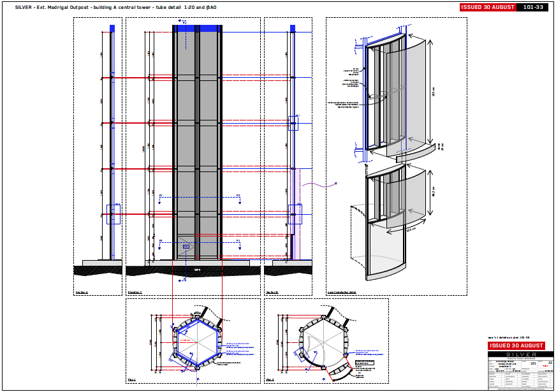The height and width of the screenshot is (392, 556).
Task: Click the ISSUED 30 AUGUST stamp in the title block
Action: point(516,345)
